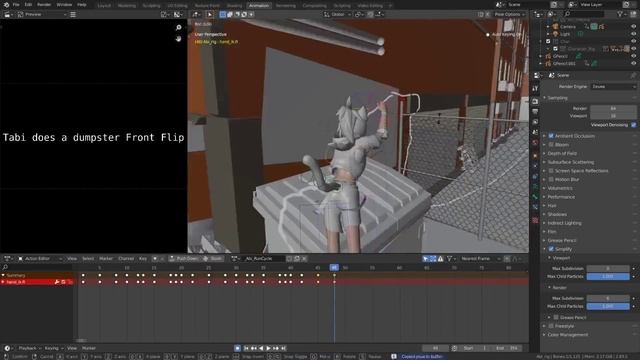Image resolution: width=640 pixels, height=360 pixels.
Task: Click the GPencil object icon in the outliner
Action: click(x=548, y=56)
